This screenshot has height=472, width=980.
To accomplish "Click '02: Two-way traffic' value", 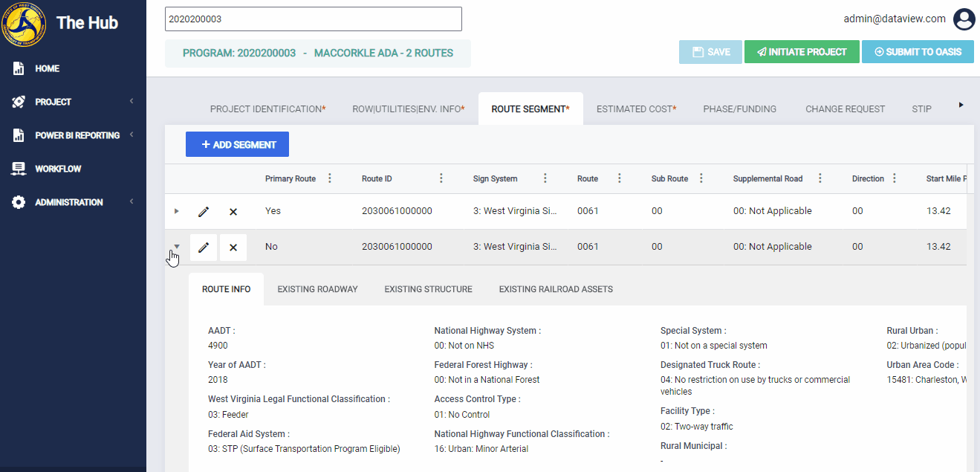I will coord(697,427).
